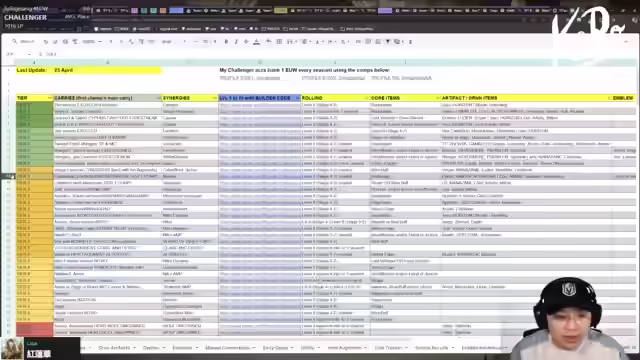This screenshot has width=640, height=360.
Task: Toggle bold formatting in the toolbar
Action: [226, 42]
